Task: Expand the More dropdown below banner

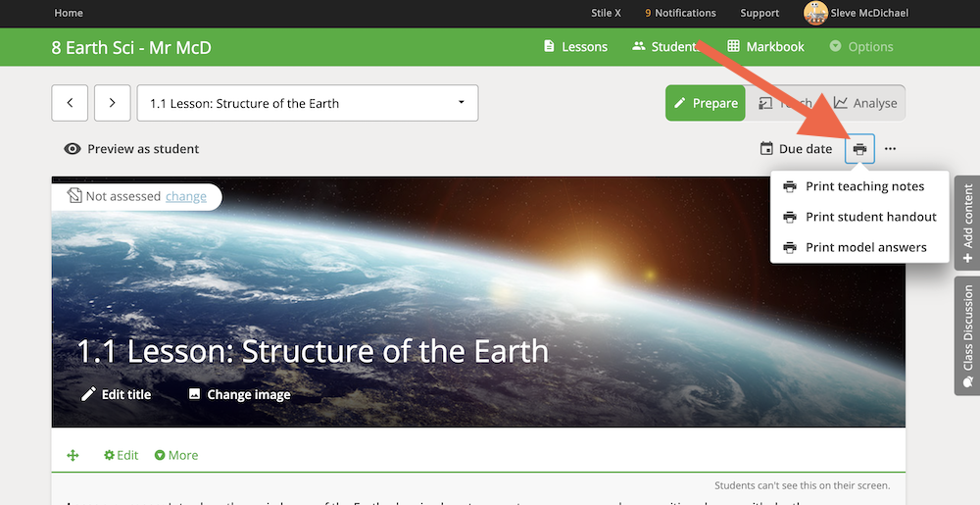Action: pos(176,455)
